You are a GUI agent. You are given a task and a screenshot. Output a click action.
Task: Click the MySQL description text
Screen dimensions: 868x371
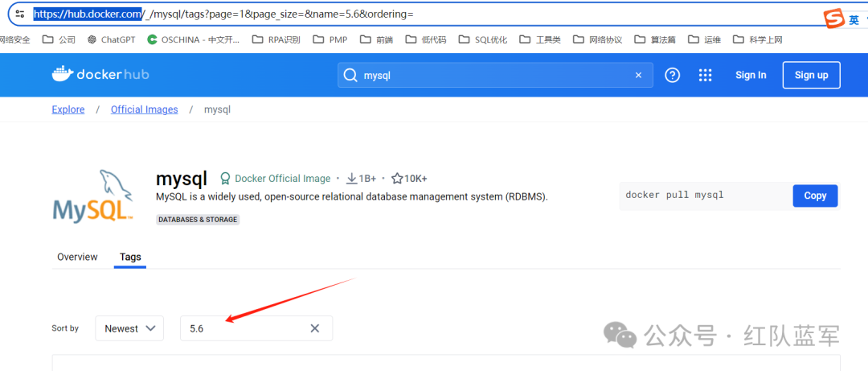point(352,197)
